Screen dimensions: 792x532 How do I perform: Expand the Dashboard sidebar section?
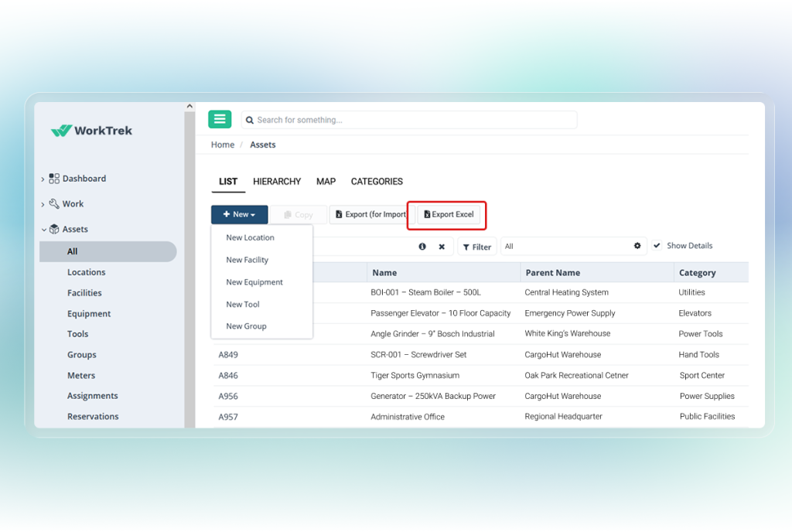43,179
